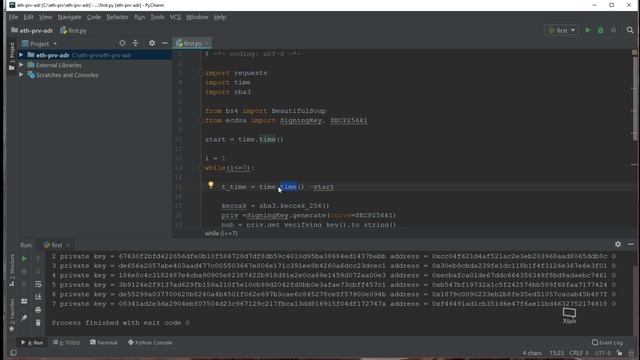Collapse all in Project panel
Viewport: 640px width, 360px height.
(x=136, y=43)
